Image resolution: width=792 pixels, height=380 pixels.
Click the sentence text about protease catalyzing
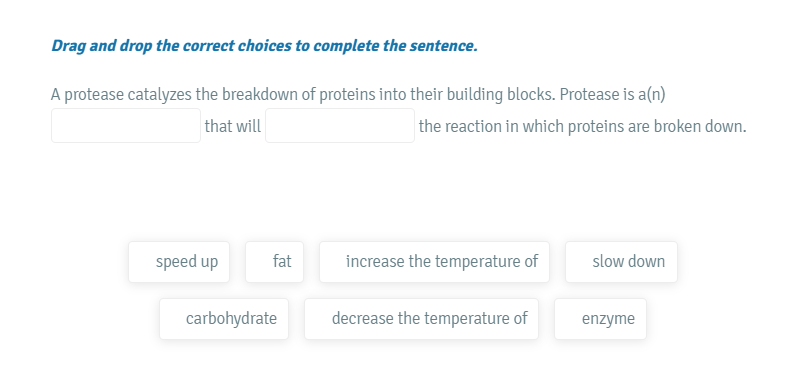358,94
